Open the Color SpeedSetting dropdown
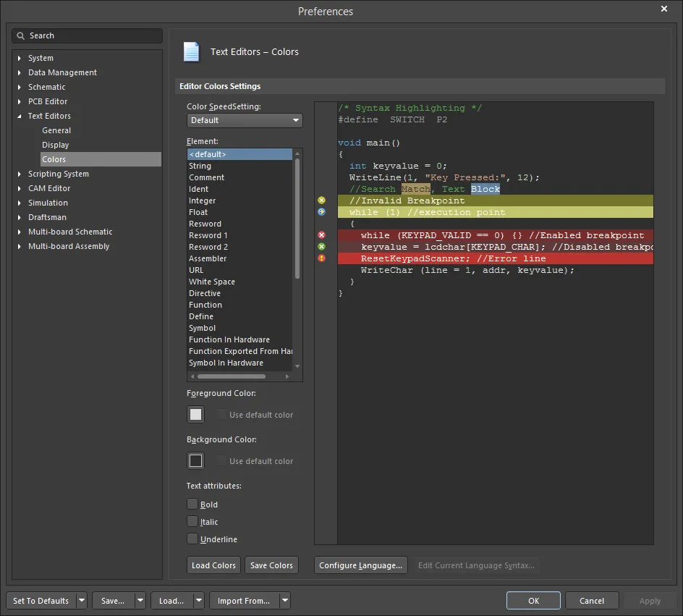This screenshot has width=683, height=616. (245, 120)
